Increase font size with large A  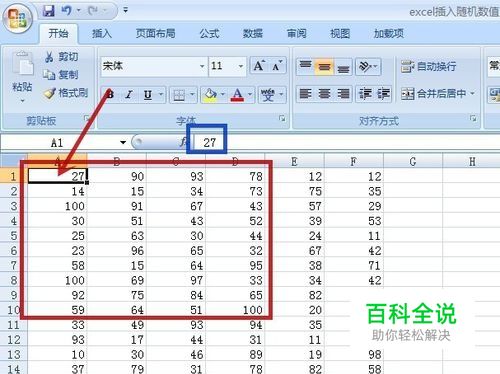(x=259, y=66)
